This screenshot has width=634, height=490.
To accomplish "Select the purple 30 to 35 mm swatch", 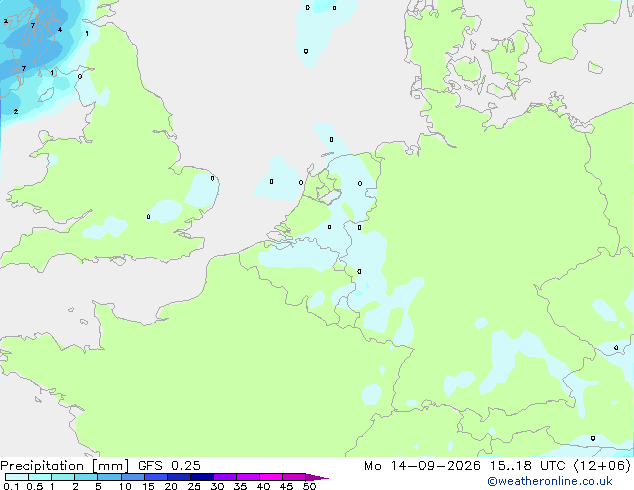I will 225,477.
